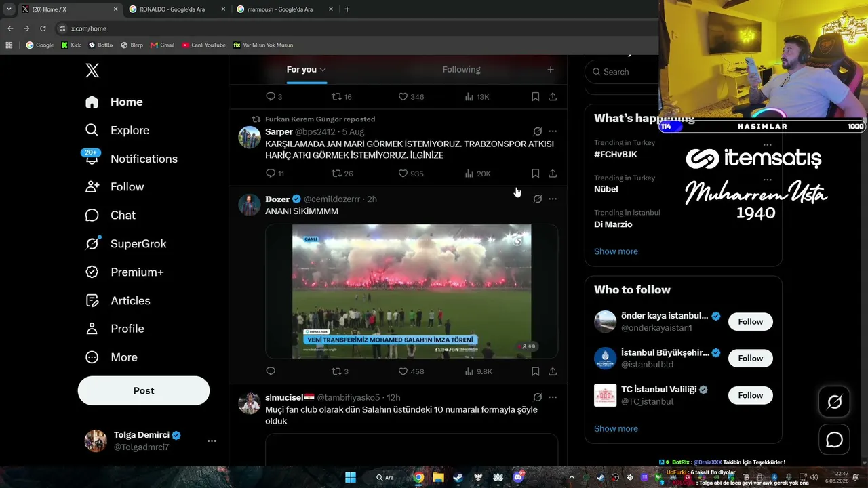The image size is (868, 488).
Task: Open Notifications with the 20+ badge
Action: click(131, 159)
